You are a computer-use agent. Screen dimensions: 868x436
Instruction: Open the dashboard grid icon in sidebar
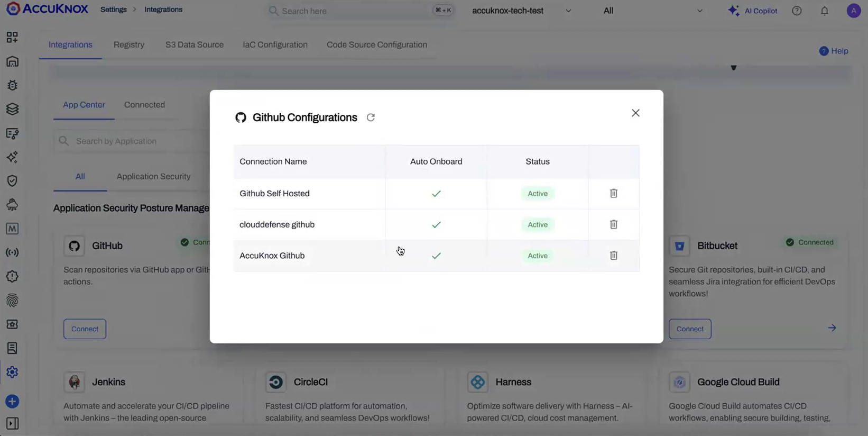point(12,37)
